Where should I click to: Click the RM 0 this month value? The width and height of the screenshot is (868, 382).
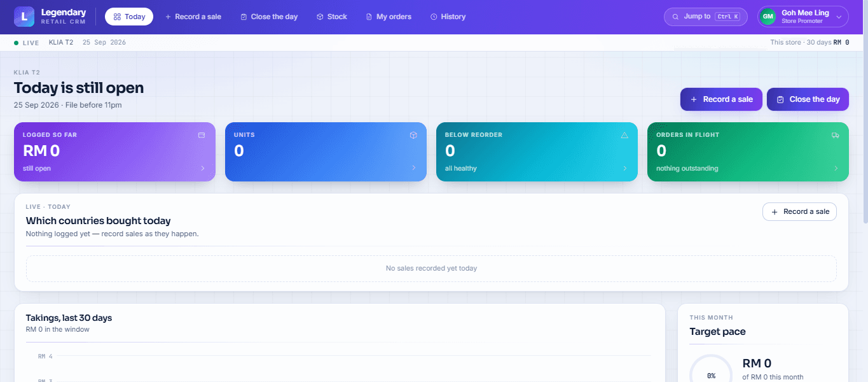pyautogui.click(x=757, y=364)
